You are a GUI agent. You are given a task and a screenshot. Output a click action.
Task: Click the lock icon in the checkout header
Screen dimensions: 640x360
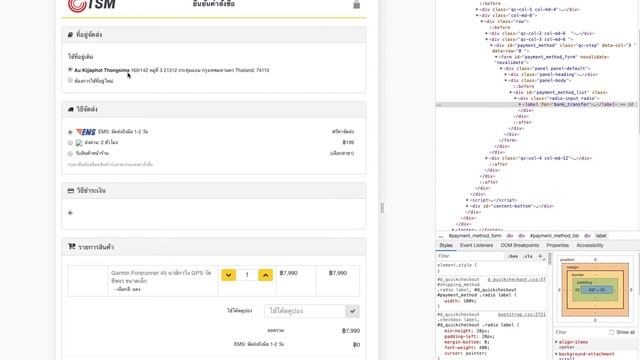(x=356, y=4)
